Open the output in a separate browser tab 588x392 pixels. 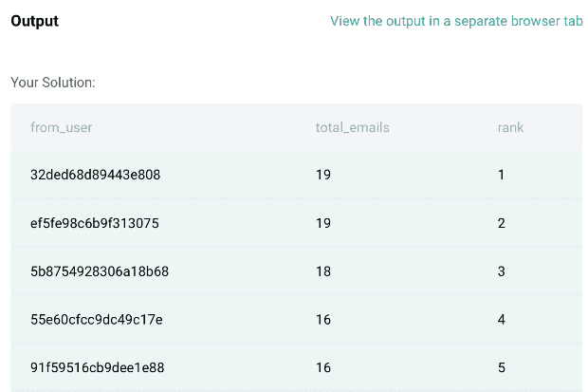456,21
